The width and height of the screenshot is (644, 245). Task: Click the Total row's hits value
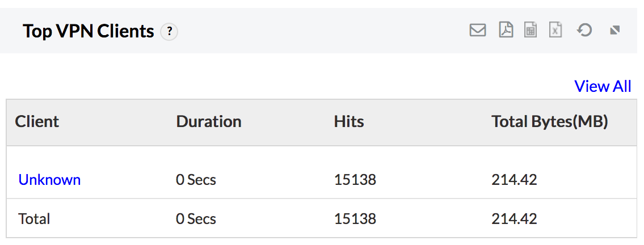point(355,218)
